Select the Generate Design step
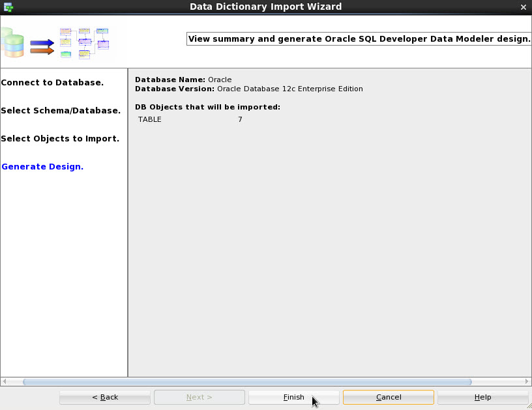Screen dimensions: 532x410 click(42, 166)
